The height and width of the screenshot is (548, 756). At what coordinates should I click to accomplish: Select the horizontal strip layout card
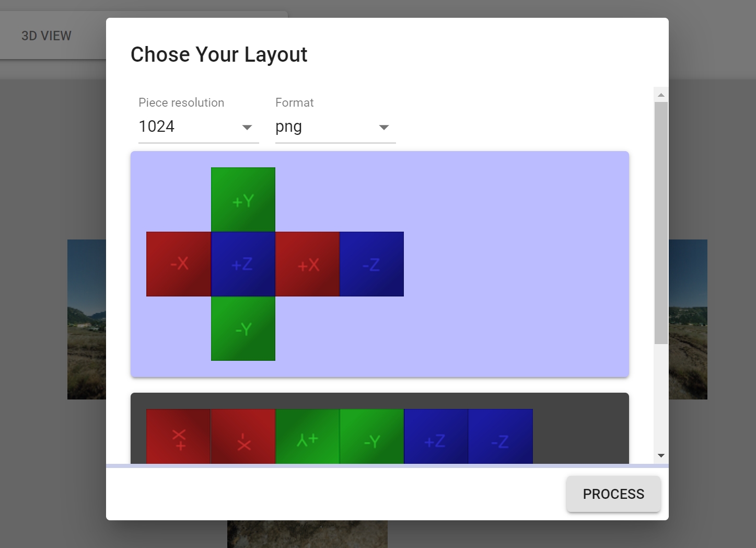point(580,429)
